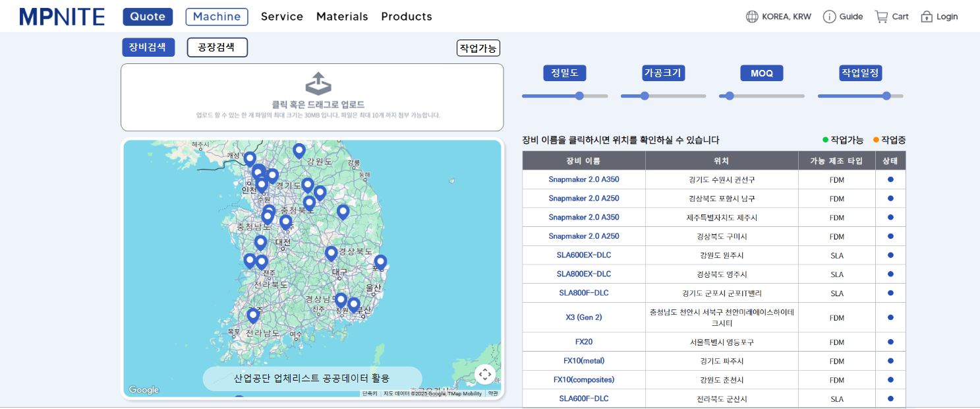This screenshot has height=409, width=980.
Task: Click the 작업일정 filter label
Action: (861, 73)
